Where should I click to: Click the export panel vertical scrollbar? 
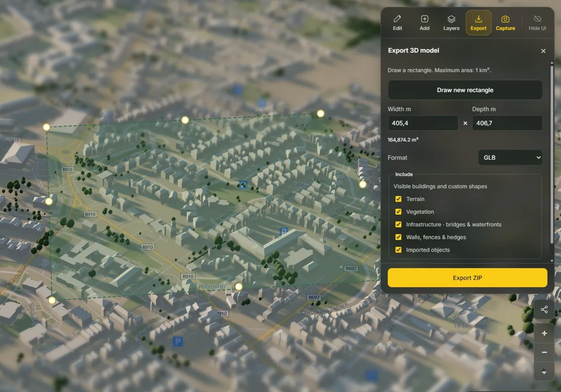point(551,154)
